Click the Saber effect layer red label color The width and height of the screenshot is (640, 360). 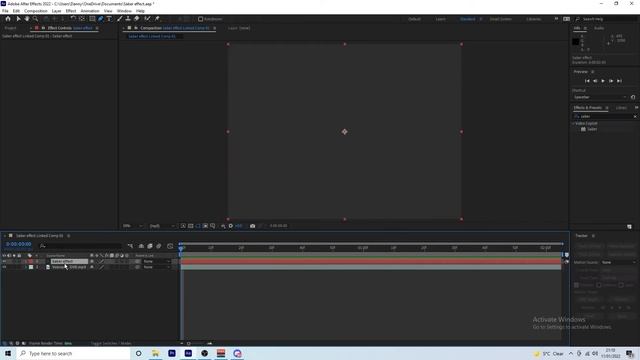click(x=31, y=261)
